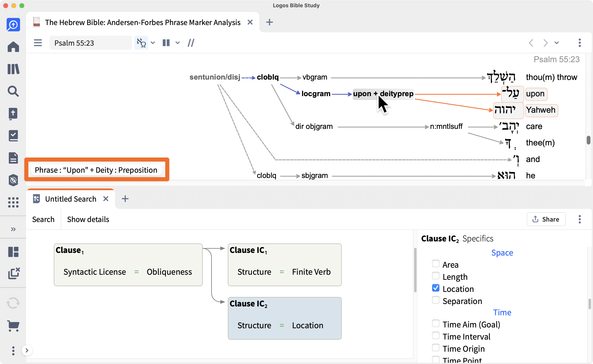Click the Hebrew word glossed Yahweh

(x=508, y=110)
